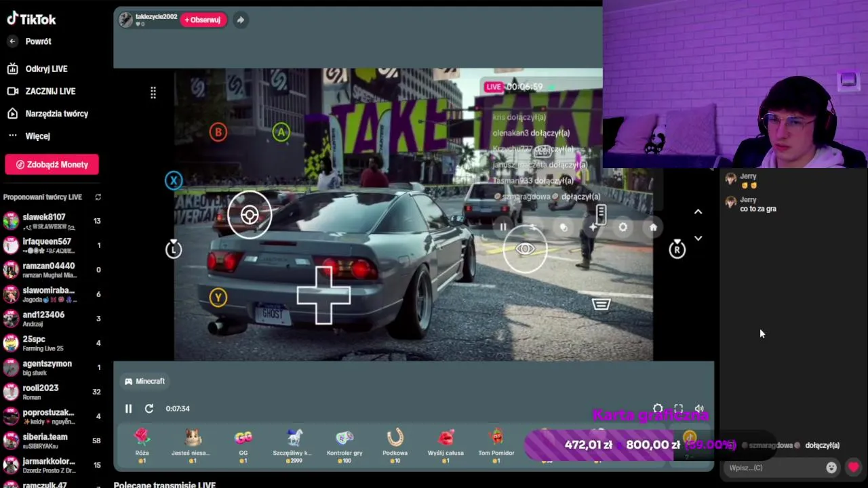Click Zdobądź Monety button
868x488 pixels.
(52, 165)
